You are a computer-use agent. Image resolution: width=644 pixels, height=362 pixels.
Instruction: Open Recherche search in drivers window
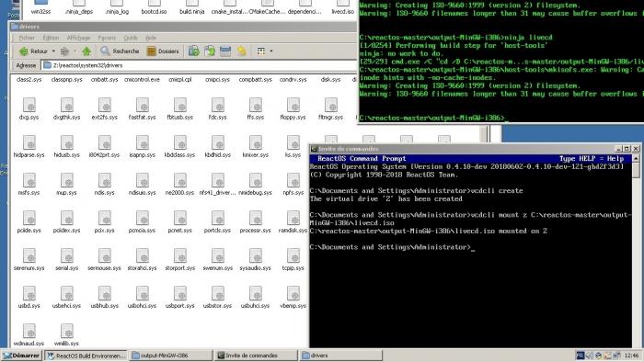[120, 51]
